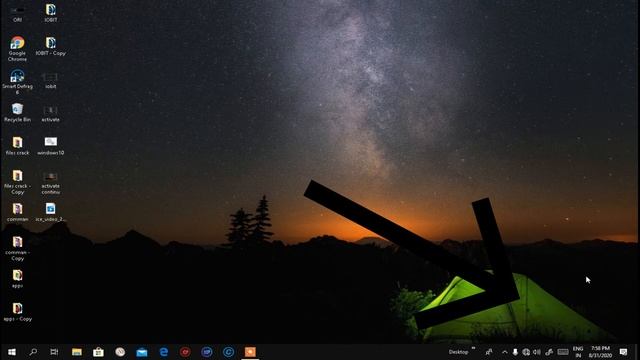This screenshot has width=640, height=360.
Task: Open taskbar Search magnifier
Action: coord(33,352)
